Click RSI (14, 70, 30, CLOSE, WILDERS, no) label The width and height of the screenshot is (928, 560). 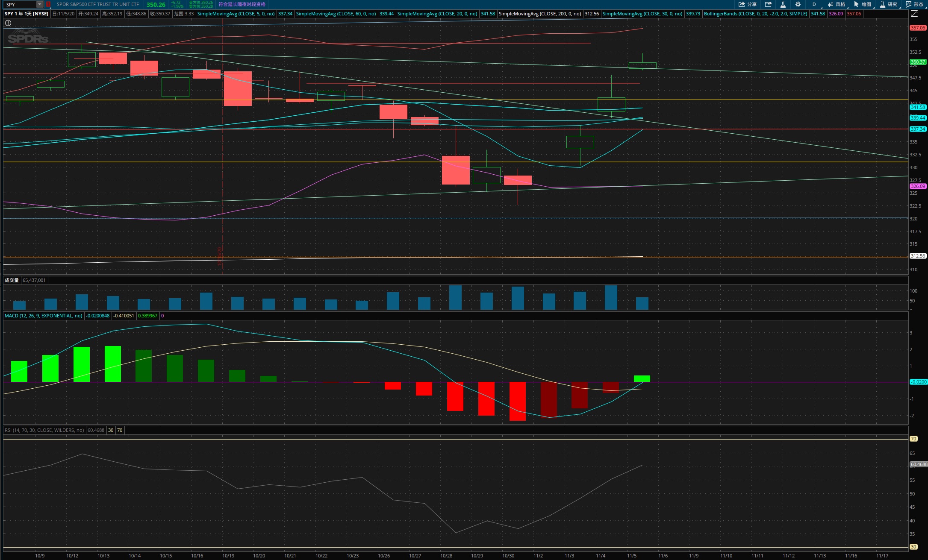tap(44, 430)
